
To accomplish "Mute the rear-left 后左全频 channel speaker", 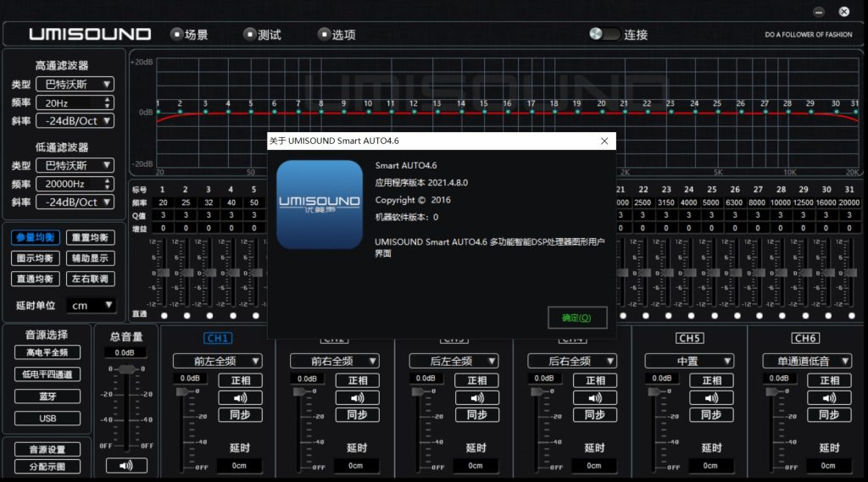I will point(476,398).
